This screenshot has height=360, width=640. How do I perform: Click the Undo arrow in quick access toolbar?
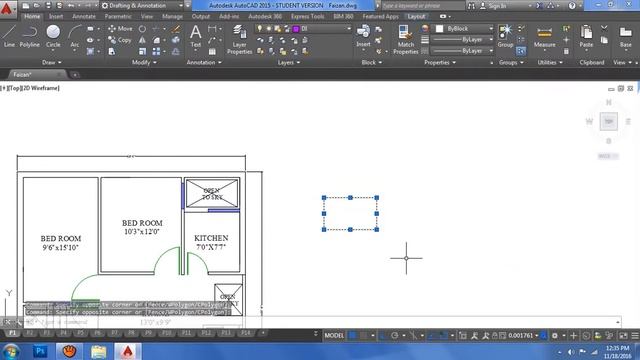71,6
